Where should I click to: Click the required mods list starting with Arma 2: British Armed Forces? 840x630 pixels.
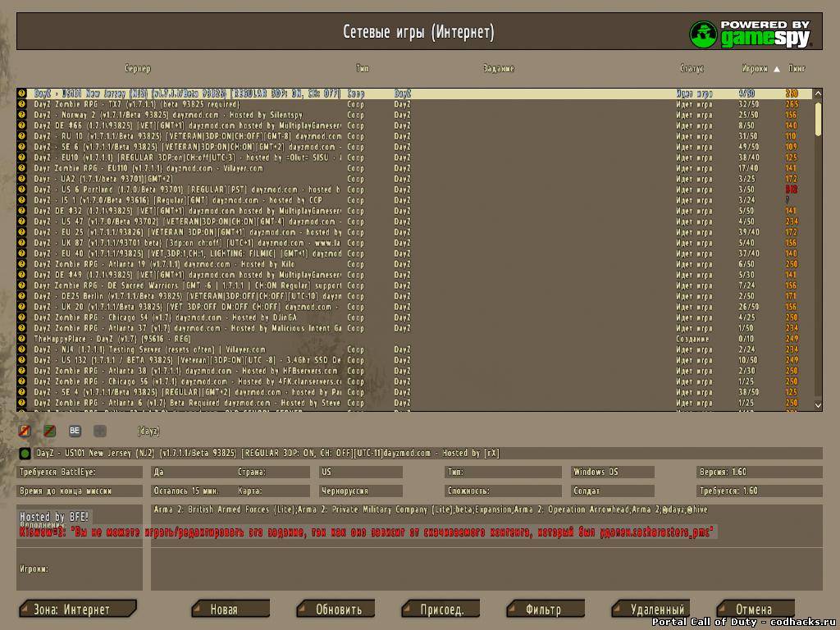click(430, 509)
